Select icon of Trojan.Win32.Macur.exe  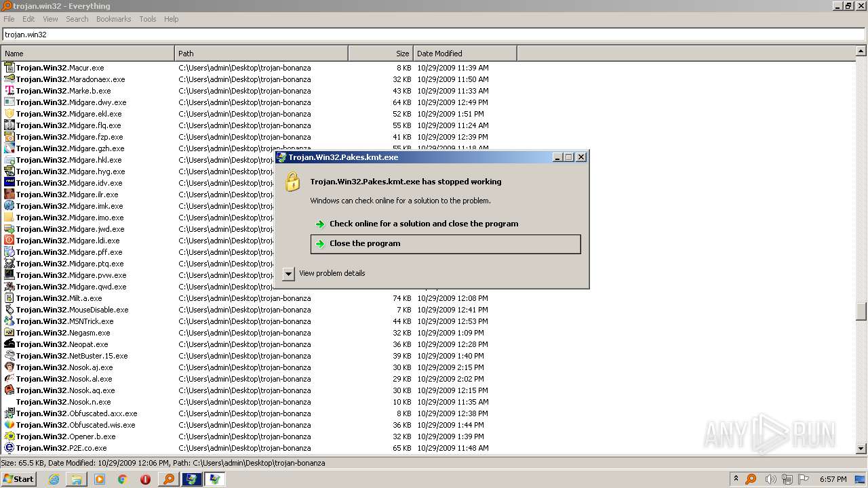tap(9, 68)
